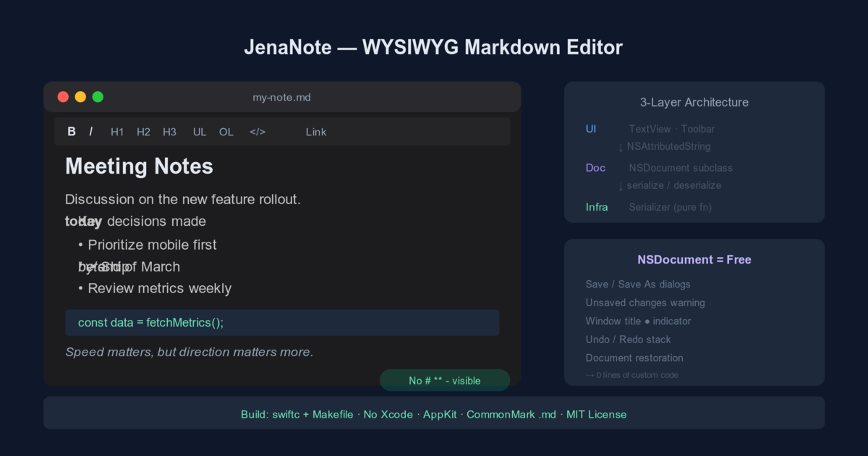Click inside the 'const data = fetchMetrics();' code block
The image size is (868, 456).
coord(282,323)
